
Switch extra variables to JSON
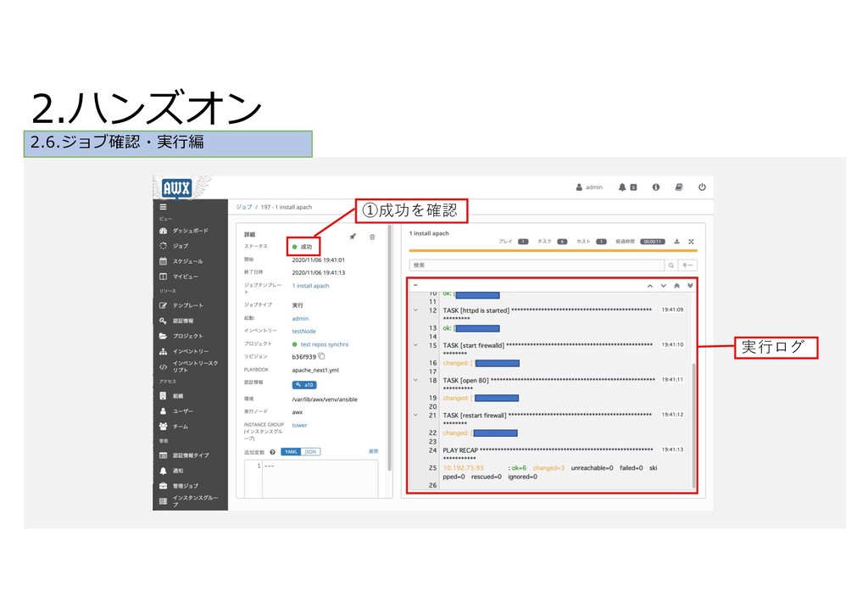point(310,452)
